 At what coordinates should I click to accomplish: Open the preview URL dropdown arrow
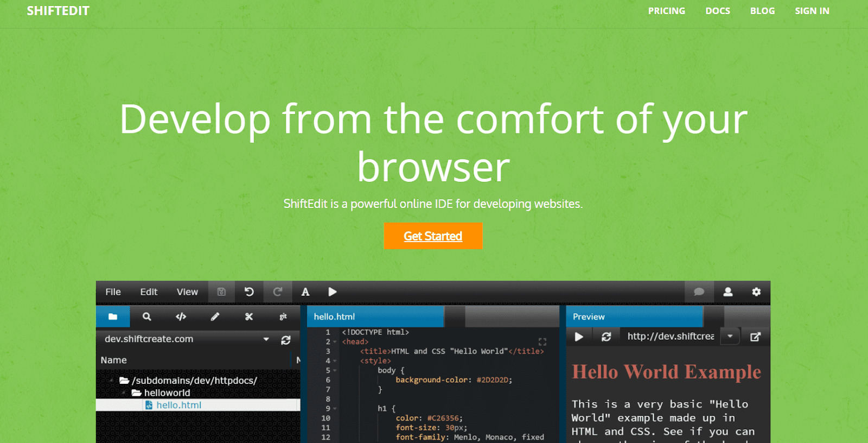pyautogui.click(x=730, y=337)
